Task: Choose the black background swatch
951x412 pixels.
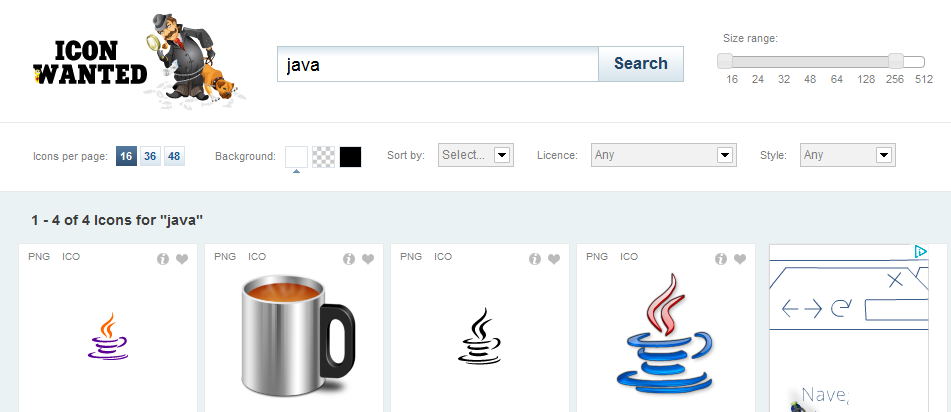Action: coord(350,156)
